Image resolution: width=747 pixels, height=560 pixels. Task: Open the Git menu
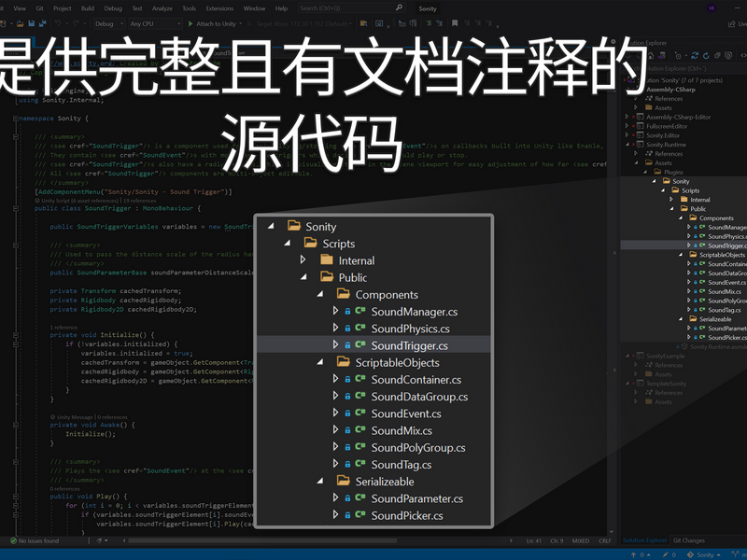tap(39, 8)
